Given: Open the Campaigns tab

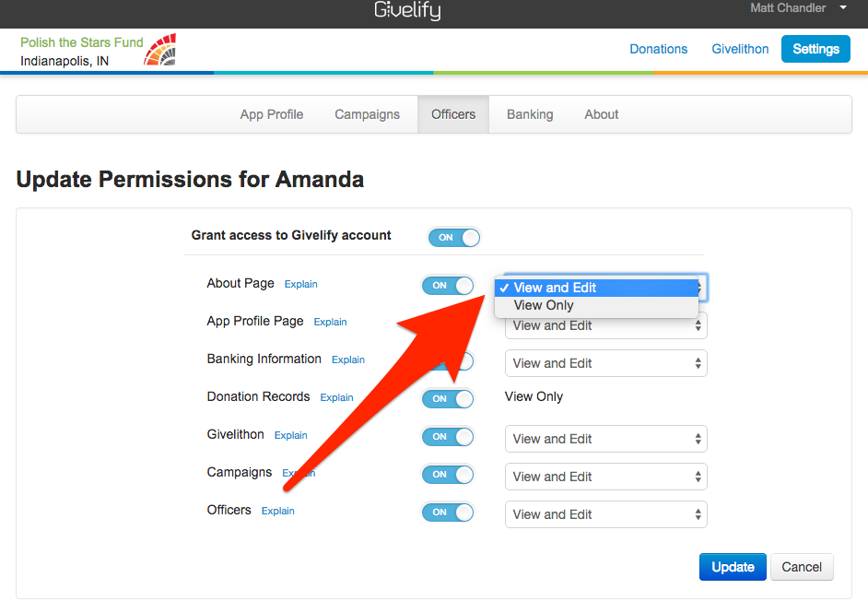Looking at the screenshot, I should click(x=367, y=114).
